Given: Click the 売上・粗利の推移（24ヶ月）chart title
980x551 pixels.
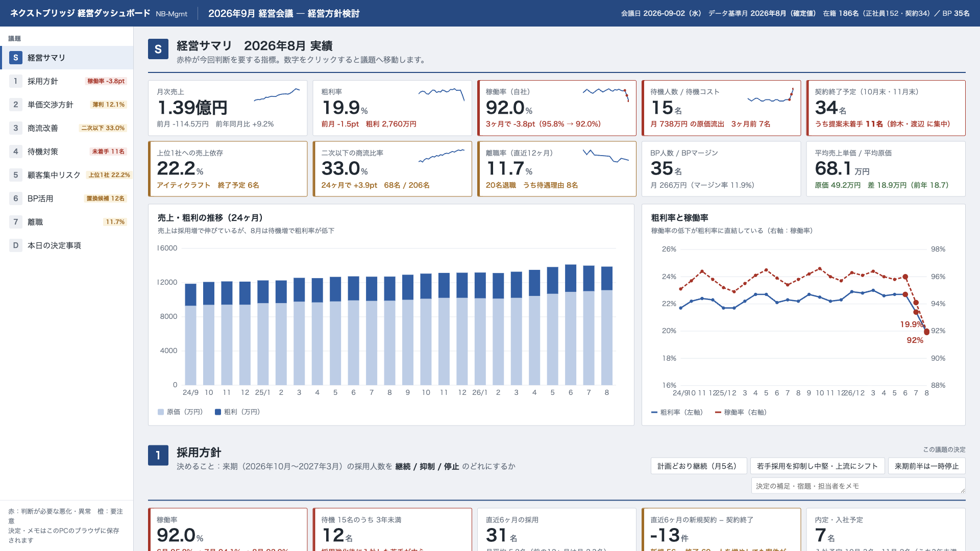Looking at the screenshot, I should pos(210,218).
